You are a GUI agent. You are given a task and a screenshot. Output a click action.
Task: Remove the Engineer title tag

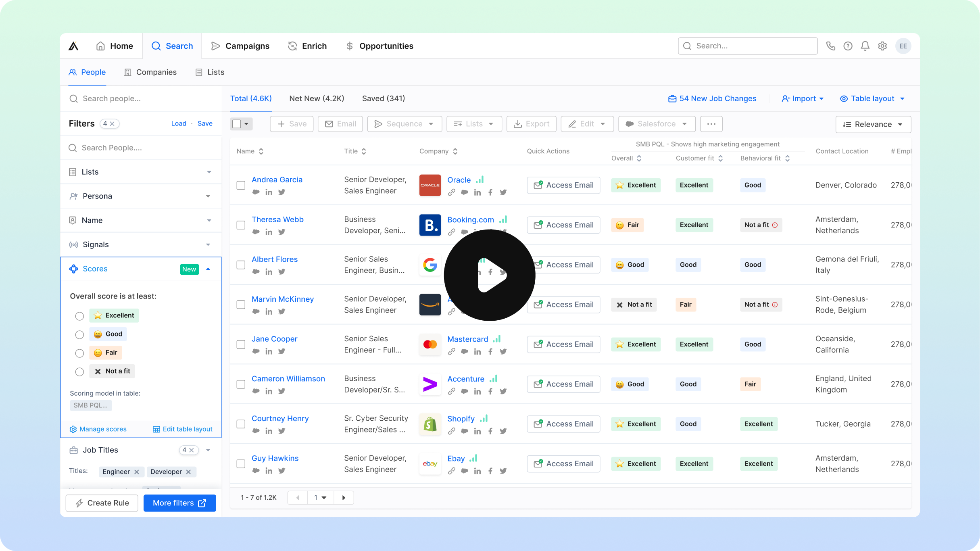(x=137, y=472)
